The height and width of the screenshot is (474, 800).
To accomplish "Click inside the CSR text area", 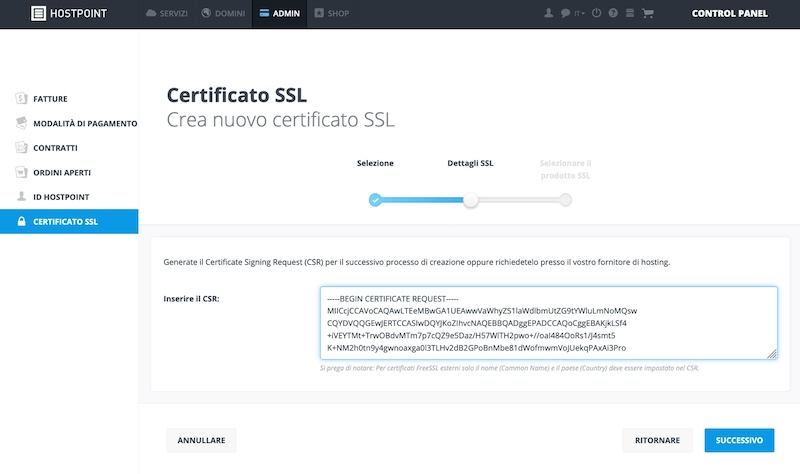I will point(549,323).
